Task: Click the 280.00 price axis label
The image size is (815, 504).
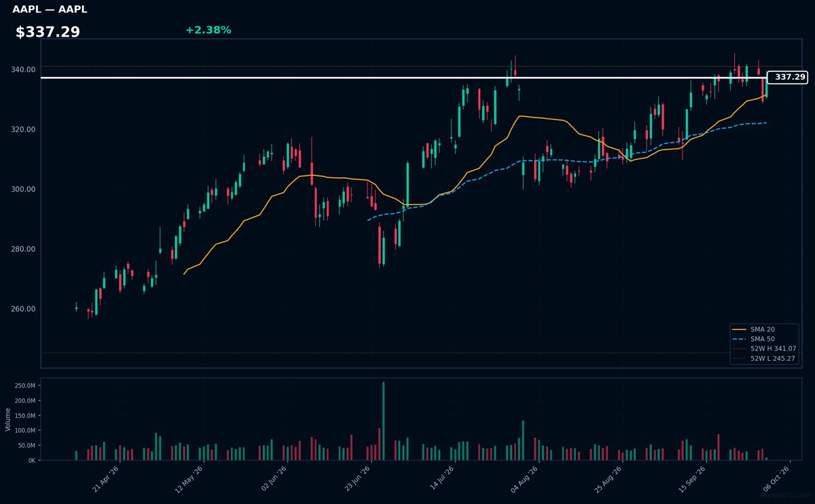Action: tap(24, 249)
